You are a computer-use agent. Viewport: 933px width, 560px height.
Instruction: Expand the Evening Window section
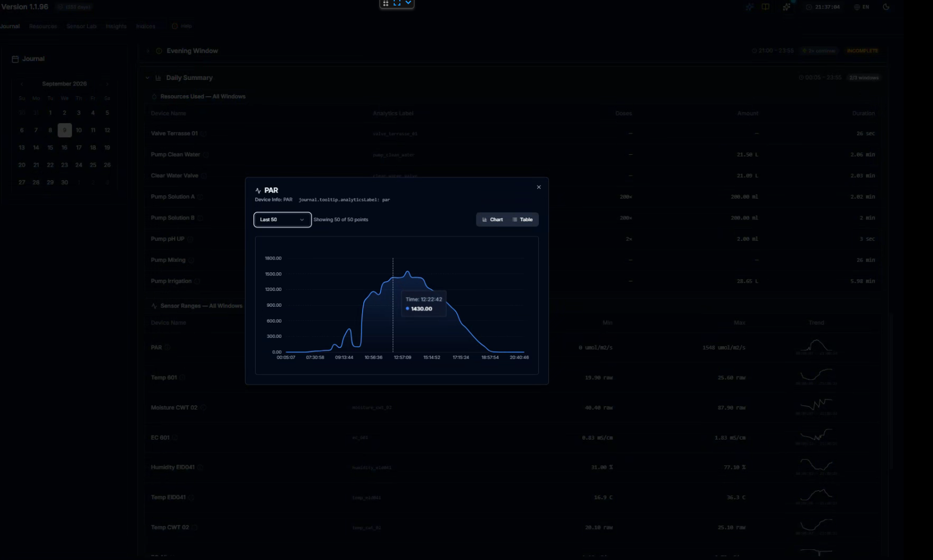point(148,51)
